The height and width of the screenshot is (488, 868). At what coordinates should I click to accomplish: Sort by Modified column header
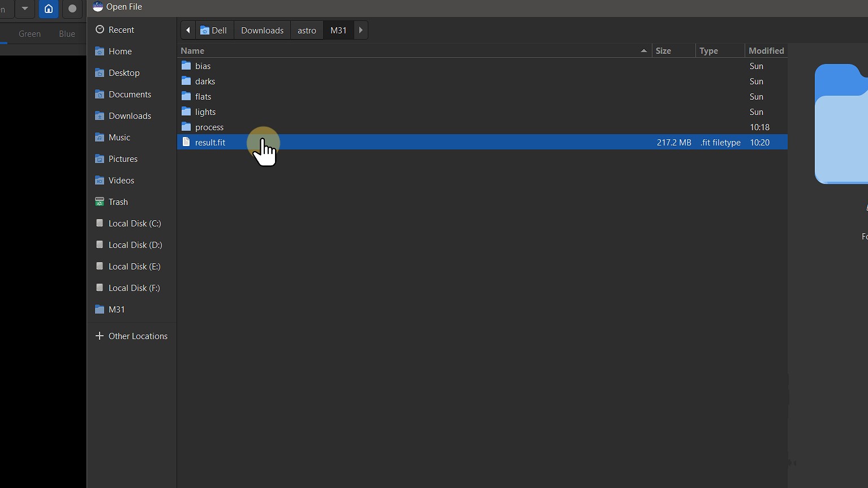pos(766,51)
